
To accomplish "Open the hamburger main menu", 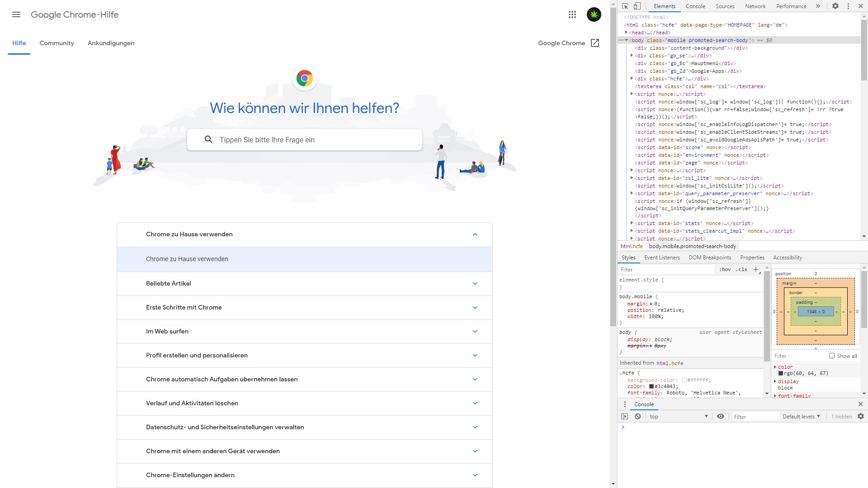I will coord(16,14).
